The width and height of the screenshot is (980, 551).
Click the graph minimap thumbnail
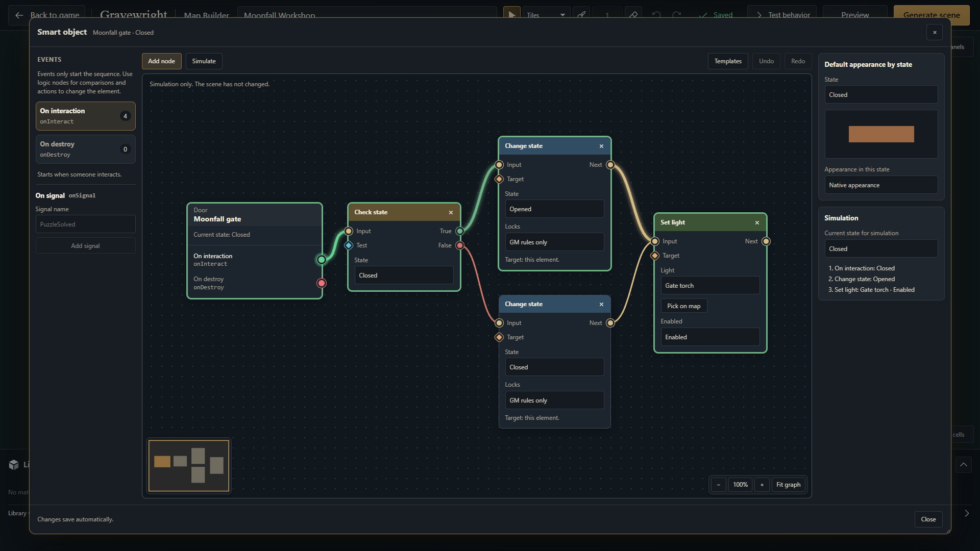coord(188,466)
